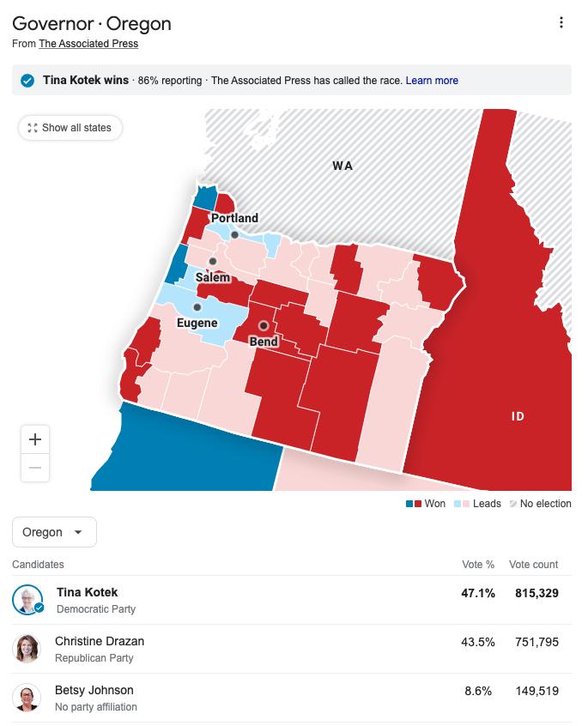
Task: Click the blue verified checkmark icon
Action: [27, 81]
